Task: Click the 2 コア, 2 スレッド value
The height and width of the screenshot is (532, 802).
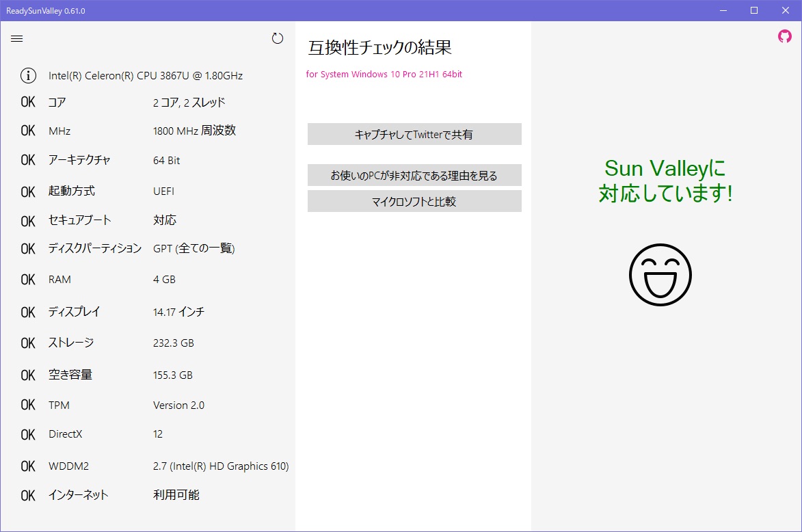Action: (189, 103)
